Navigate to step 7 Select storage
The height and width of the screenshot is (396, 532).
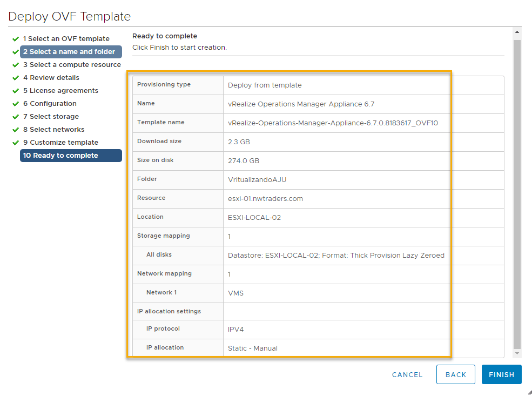51,117
